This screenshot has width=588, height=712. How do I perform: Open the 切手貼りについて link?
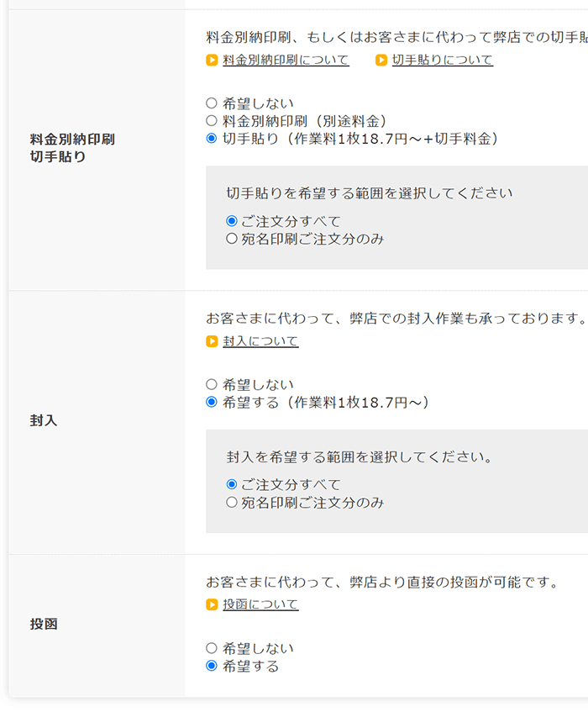pyautogui.click(x=442, y=61)
